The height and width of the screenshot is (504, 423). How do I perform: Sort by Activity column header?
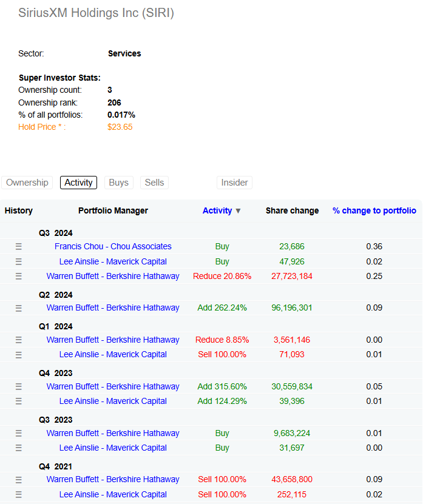222,210
